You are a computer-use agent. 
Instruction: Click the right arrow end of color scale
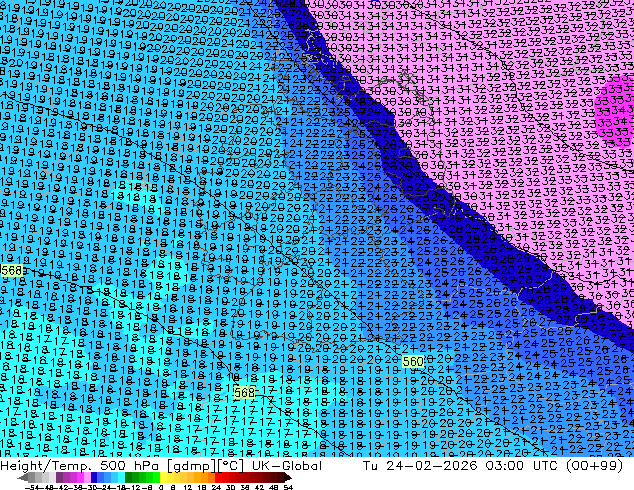288,478
